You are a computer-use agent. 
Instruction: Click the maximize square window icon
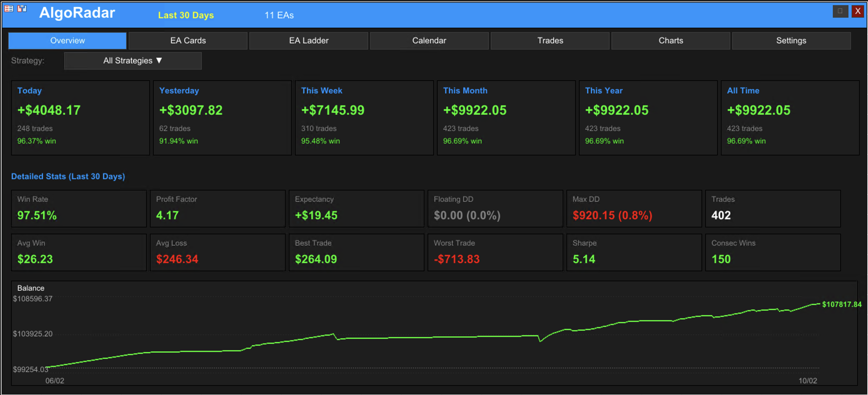[x=840, y=11]
